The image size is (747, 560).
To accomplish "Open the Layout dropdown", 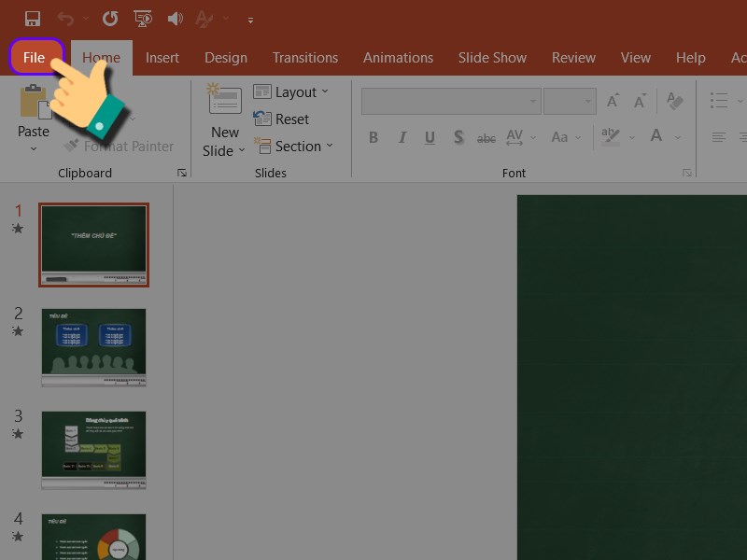I will pos(290,91).
